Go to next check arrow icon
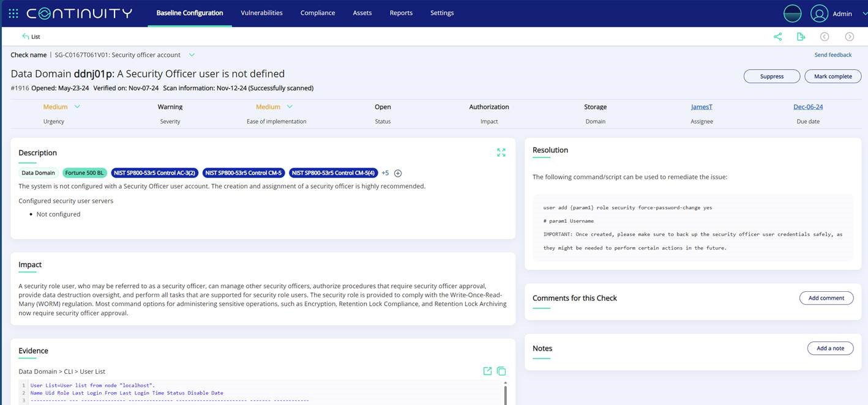This screenshot has width=868, height=405. tap(849, 37)
